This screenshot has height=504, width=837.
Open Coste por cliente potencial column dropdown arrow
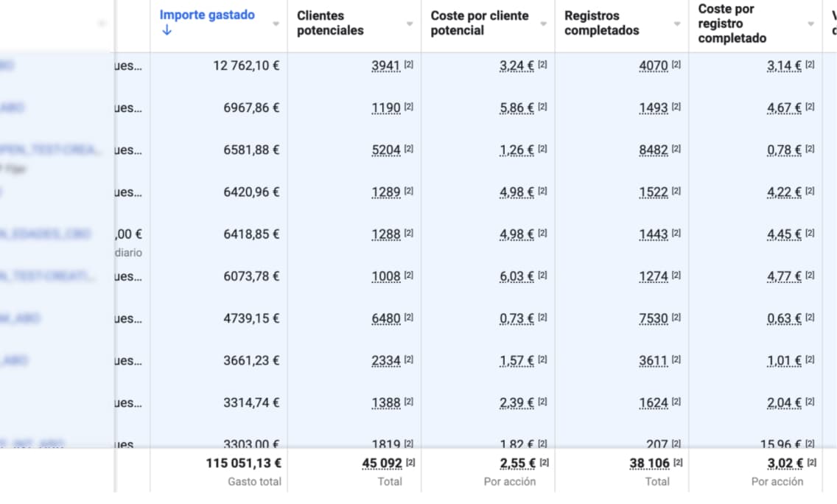point(544,24)
